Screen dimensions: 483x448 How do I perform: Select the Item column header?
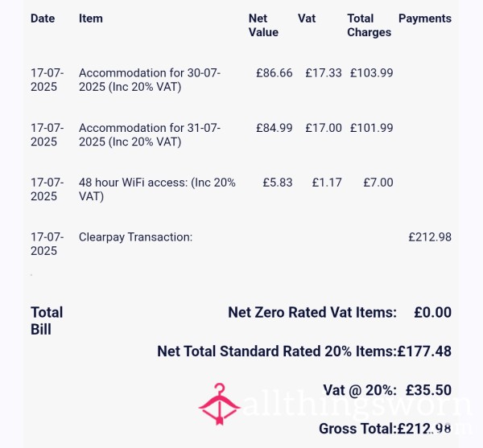(x=90, y=18)
